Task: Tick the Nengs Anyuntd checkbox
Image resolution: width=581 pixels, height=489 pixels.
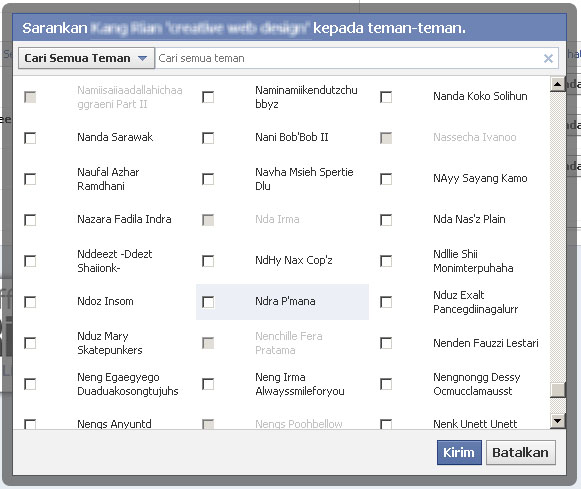Action: [30, 424]
